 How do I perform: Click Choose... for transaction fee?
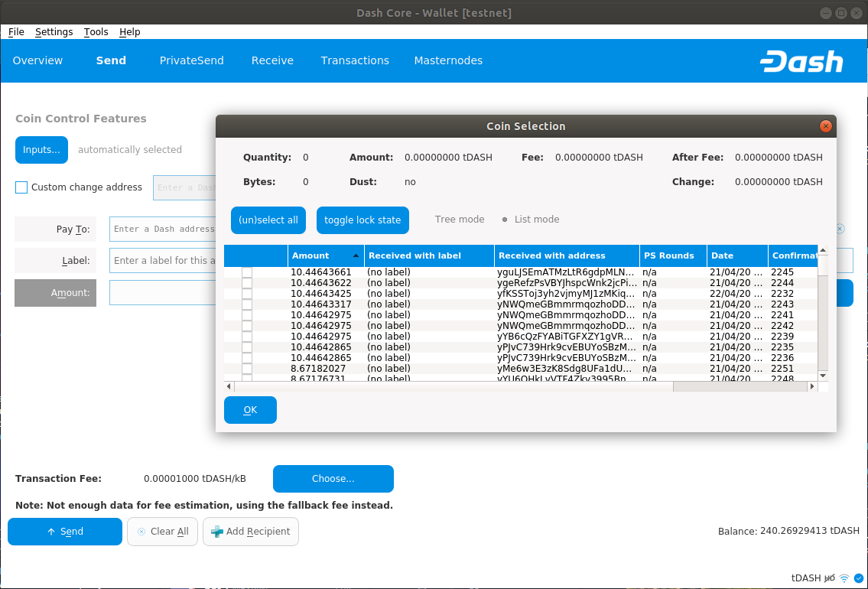[333, 479]
